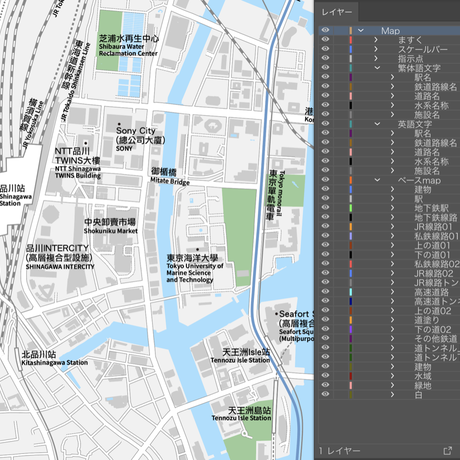Viewport: 460px width, 460px height.
Task: Click the 'Sony City' map label
Action: pyautogui.click(x=136, y=130)
